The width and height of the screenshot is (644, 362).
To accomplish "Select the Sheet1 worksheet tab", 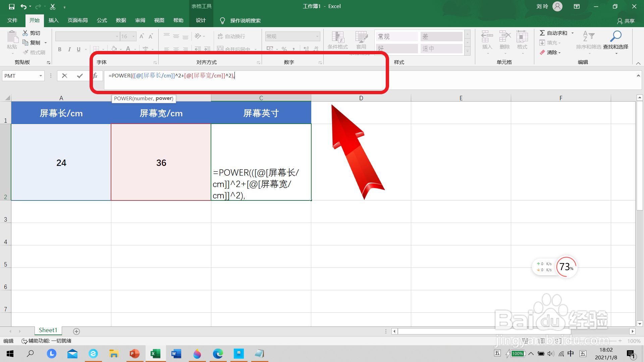I will (x=48, y=330).
